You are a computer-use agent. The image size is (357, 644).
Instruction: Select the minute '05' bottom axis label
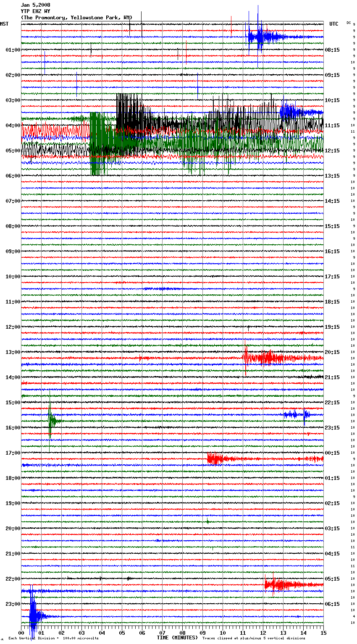click(x=122, y=633)
